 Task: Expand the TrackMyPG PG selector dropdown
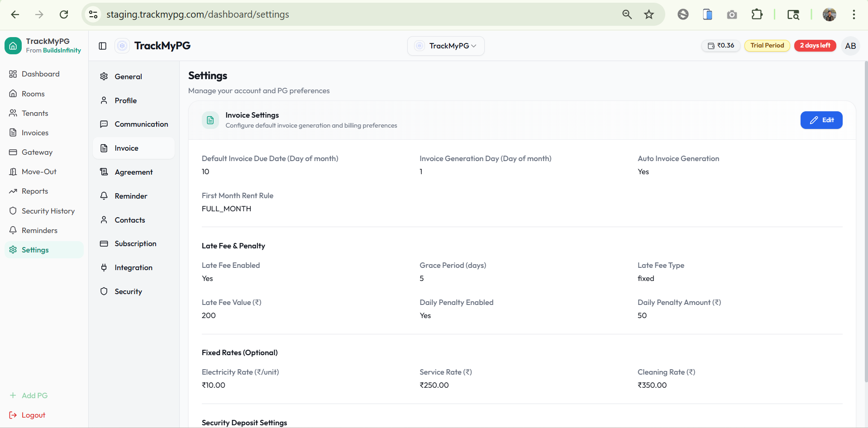pyautogui.click(x=446, y=46)
